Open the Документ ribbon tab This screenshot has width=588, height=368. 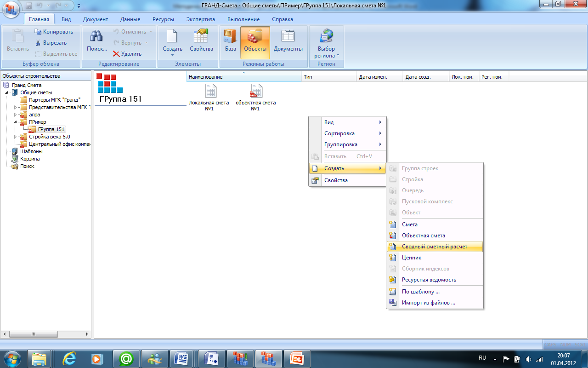tap(96, 19)
